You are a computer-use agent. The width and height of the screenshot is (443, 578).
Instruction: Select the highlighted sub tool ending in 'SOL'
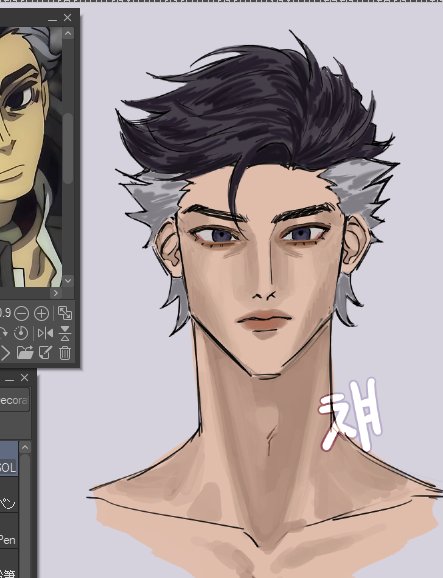tap(8, 458)
